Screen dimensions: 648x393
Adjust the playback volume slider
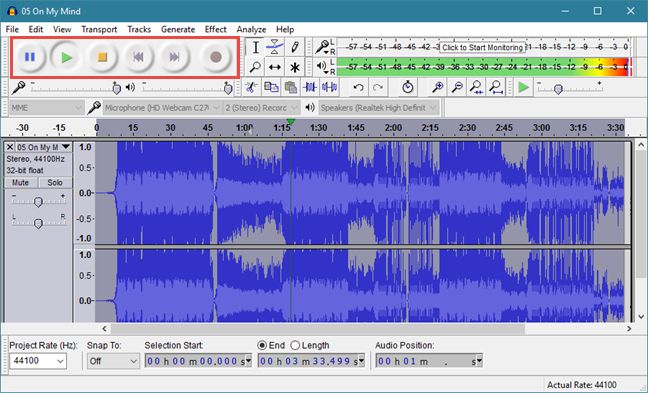pos(228,88)
